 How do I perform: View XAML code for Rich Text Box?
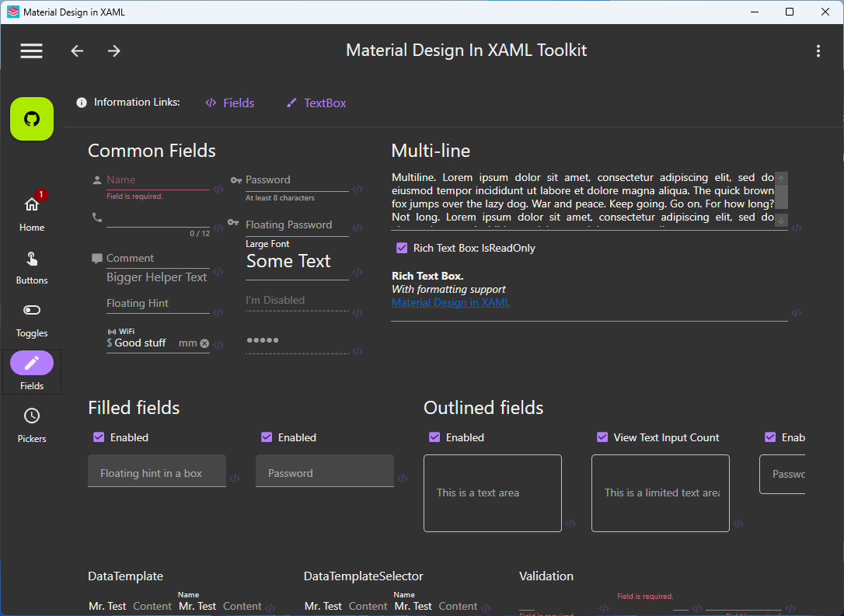point(797,312)
